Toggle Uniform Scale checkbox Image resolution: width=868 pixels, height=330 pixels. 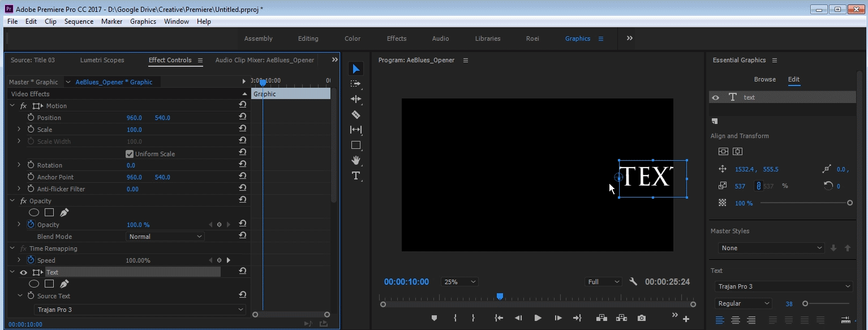point(129,153)
